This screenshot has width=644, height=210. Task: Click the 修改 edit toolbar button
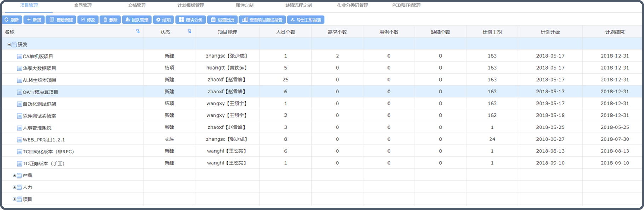(x=88, y=20)
